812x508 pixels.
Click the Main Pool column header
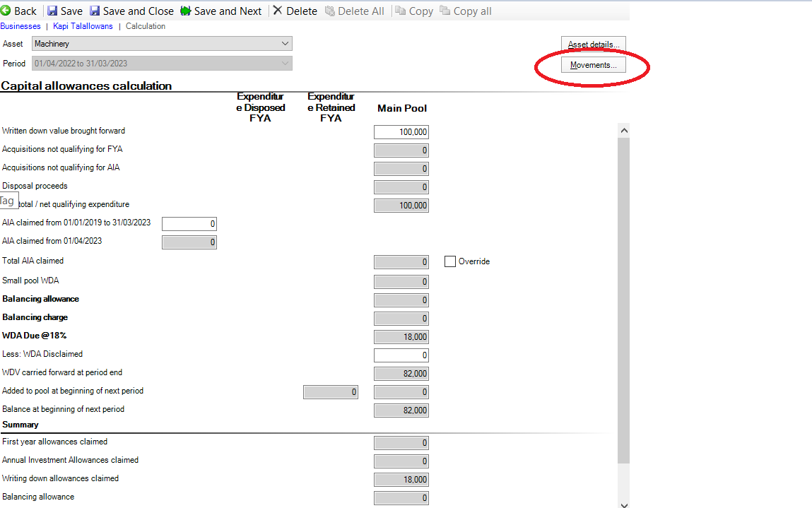click(402, 108)
